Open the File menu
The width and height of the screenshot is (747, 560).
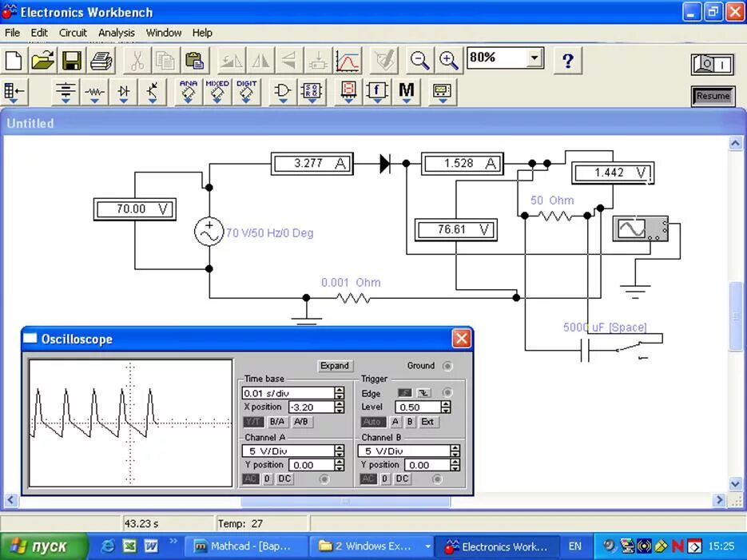[13, 33]
